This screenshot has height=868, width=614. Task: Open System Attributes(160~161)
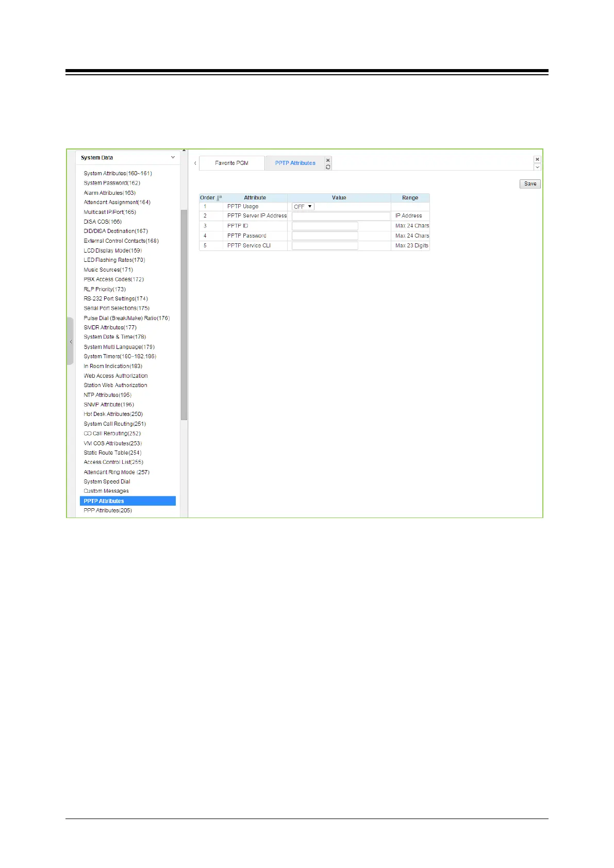(118, 174)
